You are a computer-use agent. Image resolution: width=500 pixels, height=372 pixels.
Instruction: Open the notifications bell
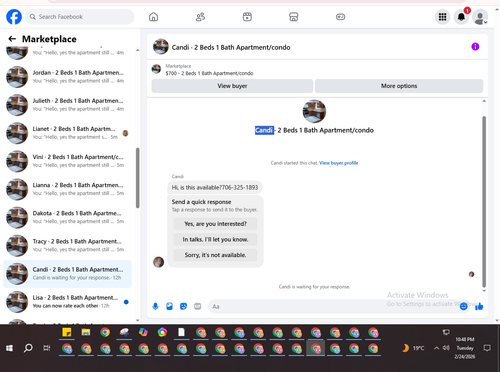(x=461, y=17)
